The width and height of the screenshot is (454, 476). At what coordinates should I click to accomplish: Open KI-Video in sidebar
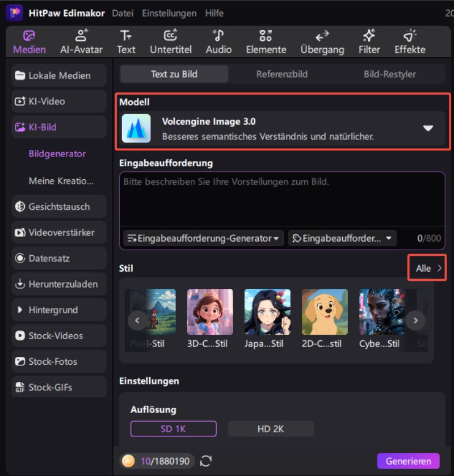pyautogui.click(x=59, y=101)
